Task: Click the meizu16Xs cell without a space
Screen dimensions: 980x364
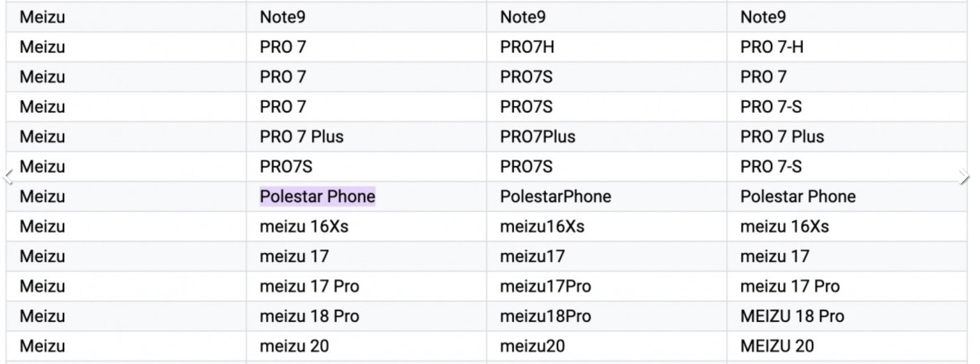Action: [542, 227]
